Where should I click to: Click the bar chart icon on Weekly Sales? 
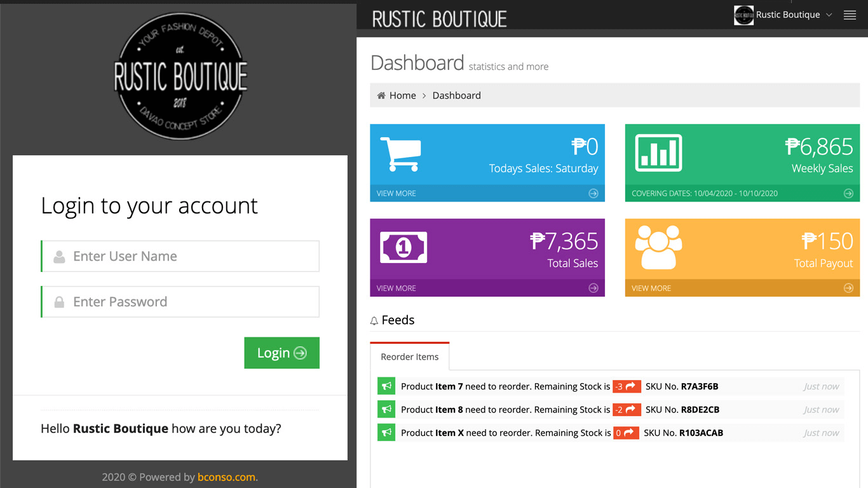[658, 153]
